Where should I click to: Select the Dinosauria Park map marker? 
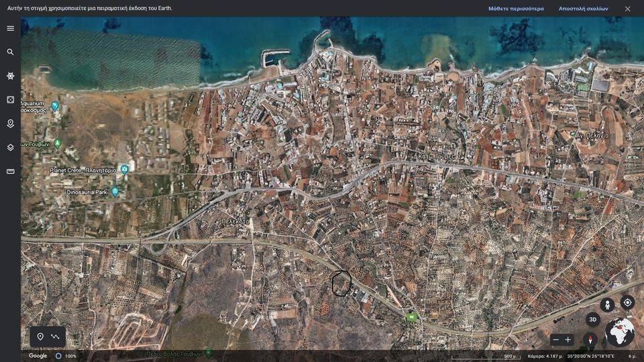(115, 192)
